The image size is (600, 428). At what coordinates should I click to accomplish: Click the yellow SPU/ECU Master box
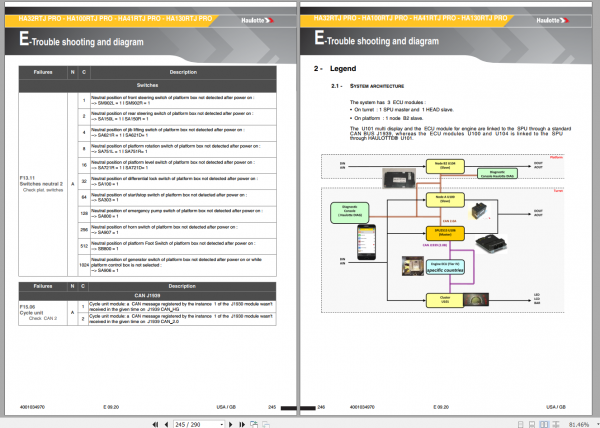coord(445,233)
